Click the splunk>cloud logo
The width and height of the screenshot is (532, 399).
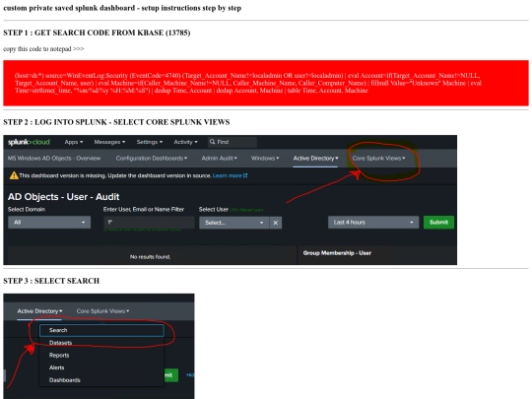point(29,142)
